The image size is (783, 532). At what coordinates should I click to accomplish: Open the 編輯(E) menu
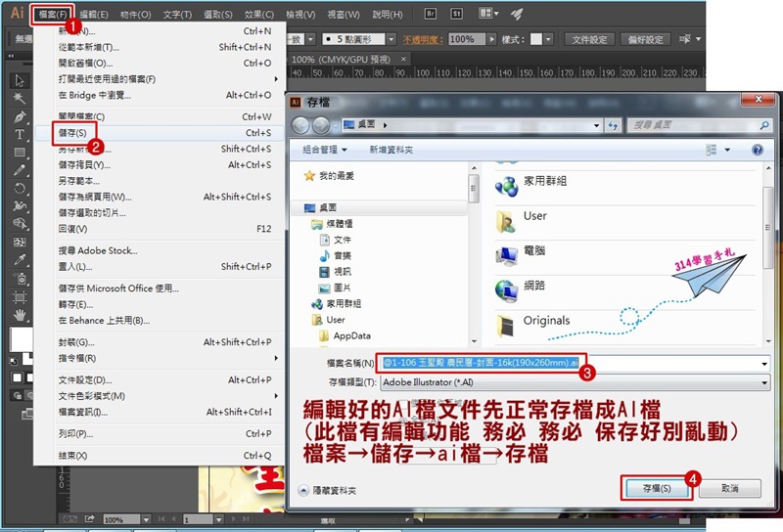click(93, 14)
